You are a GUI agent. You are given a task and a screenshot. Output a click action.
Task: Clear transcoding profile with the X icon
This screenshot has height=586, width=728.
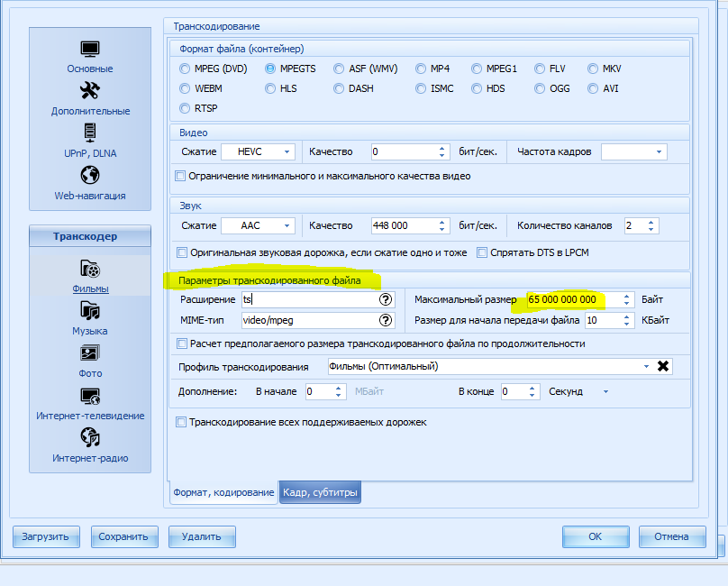663,366
